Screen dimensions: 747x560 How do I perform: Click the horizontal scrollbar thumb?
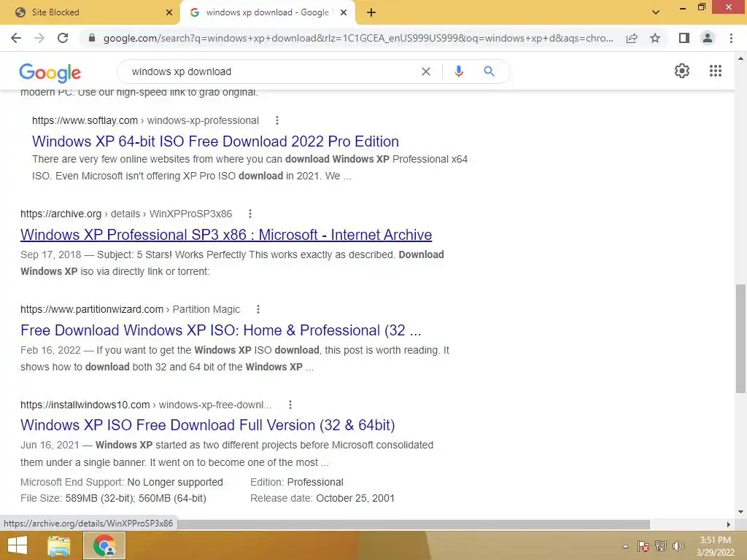[414, 524]
